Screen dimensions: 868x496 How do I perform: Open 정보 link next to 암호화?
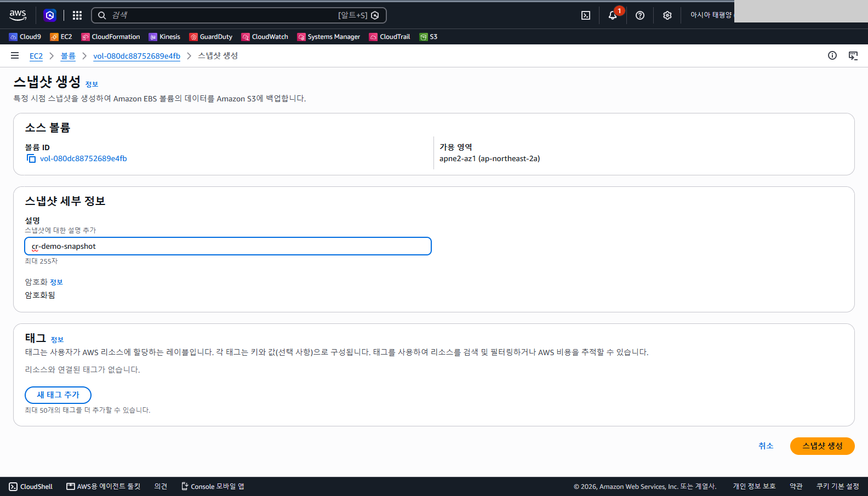(56, 282)
